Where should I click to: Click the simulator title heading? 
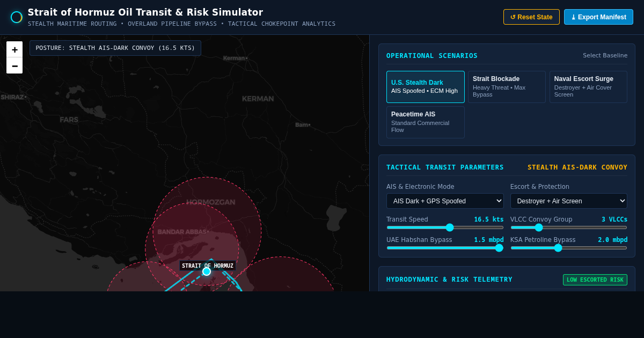click(145, 12)
